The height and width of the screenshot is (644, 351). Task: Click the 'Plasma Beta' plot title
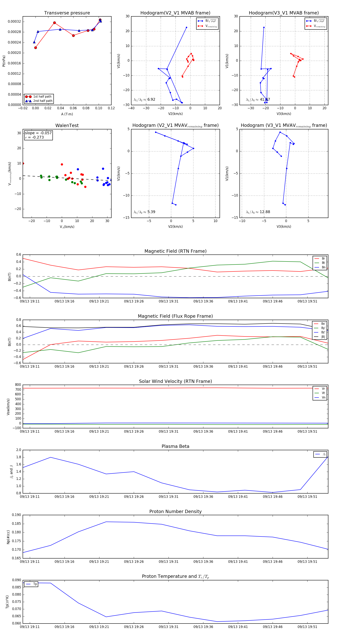point(175,446)
